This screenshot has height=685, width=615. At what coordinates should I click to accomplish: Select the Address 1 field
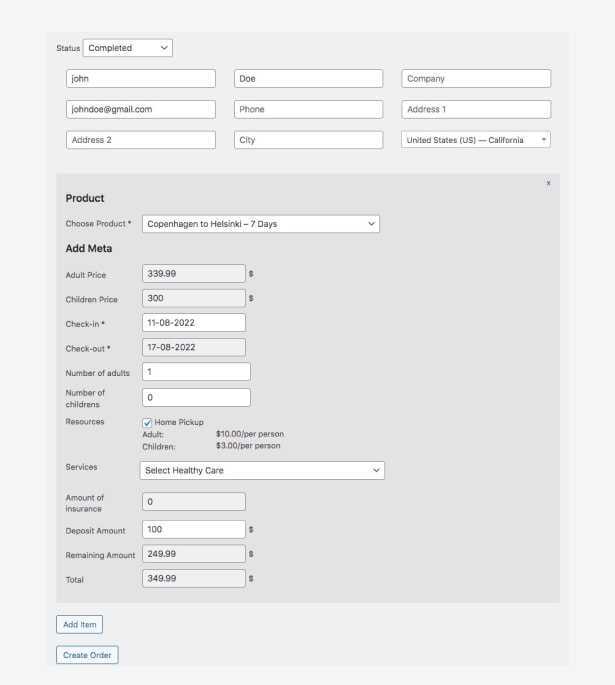pyautogui.click(x=476, y=109)
